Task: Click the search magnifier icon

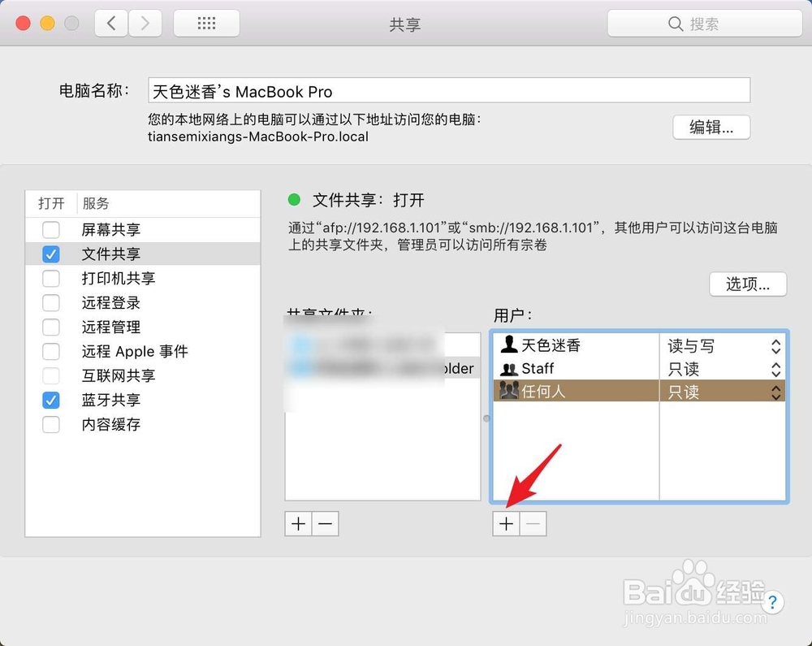Action: [x=676, y=24]
